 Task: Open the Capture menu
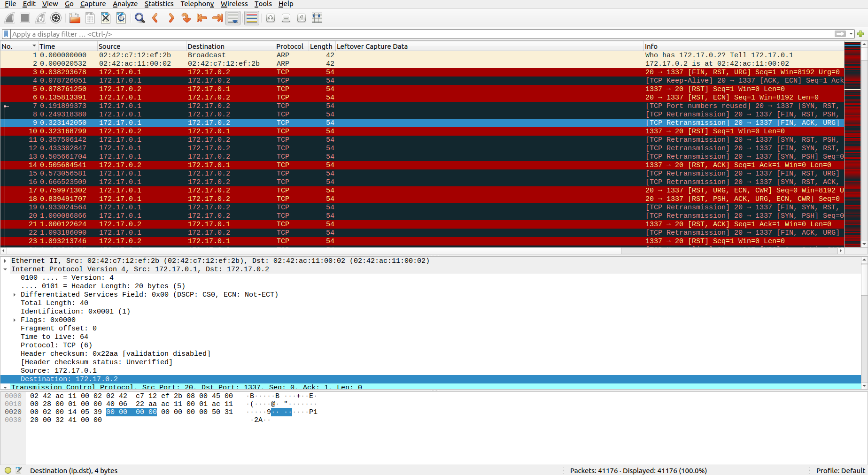tap(93, 4)
